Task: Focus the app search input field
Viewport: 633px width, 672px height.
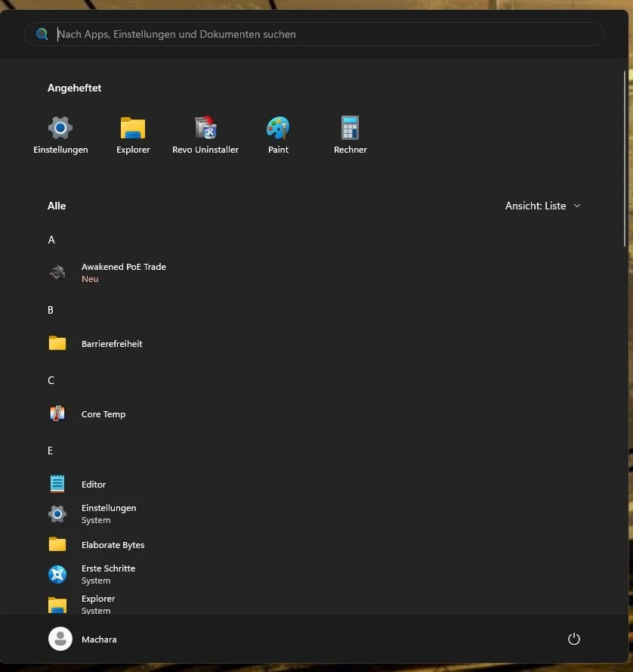Action: [x=314, y=34]
